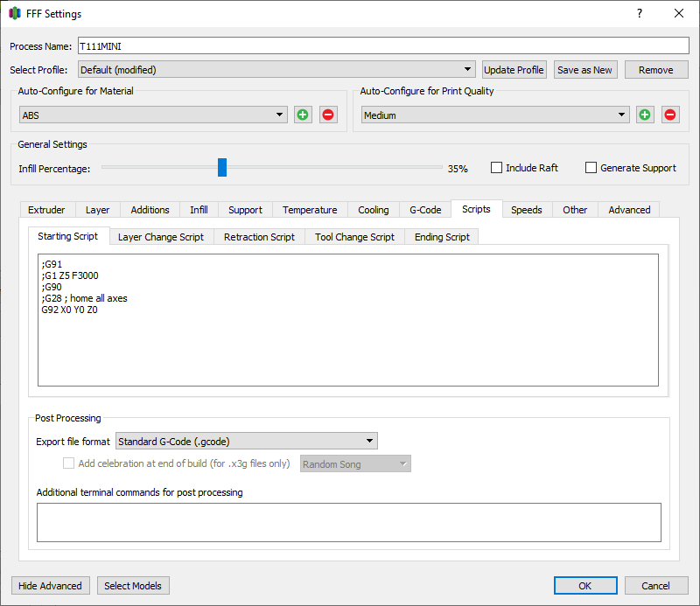Click the Update Profile button
700x606 pixels.
coord(514,70)
